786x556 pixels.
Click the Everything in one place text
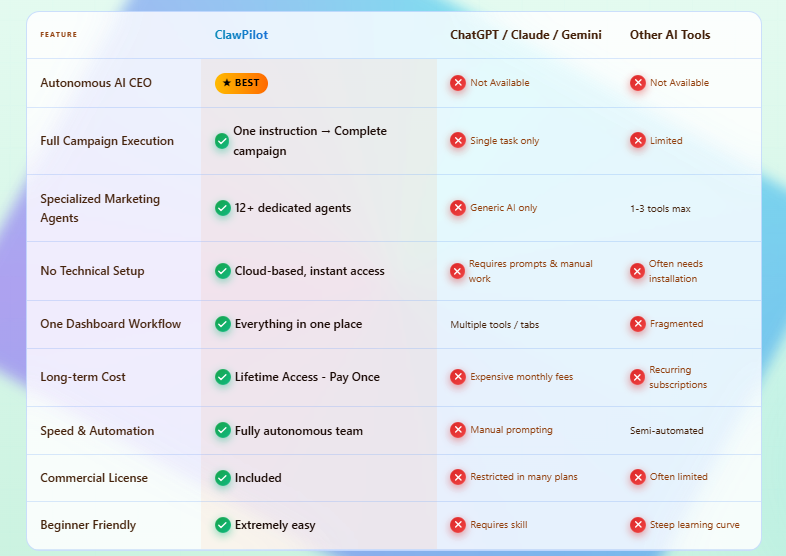[298, 324]
